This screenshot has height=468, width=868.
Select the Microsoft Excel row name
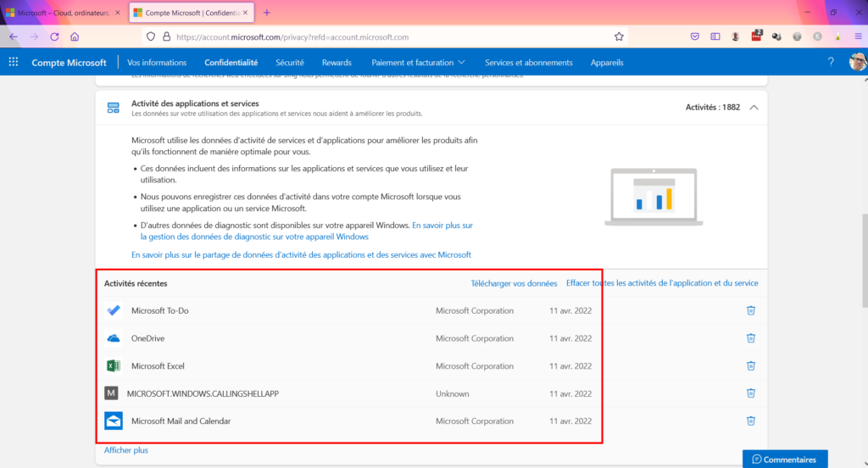click(158, 366)
